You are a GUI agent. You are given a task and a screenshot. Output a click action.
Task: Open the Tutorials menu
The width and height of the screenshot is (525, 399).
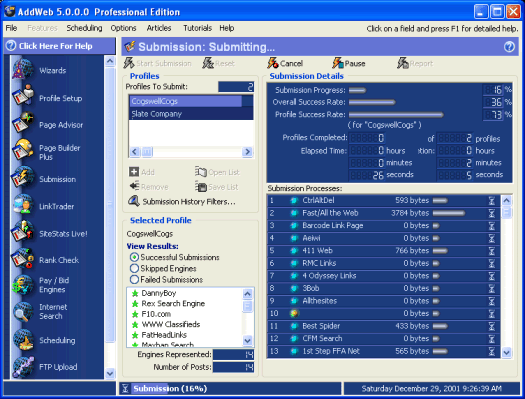point(197,28)
